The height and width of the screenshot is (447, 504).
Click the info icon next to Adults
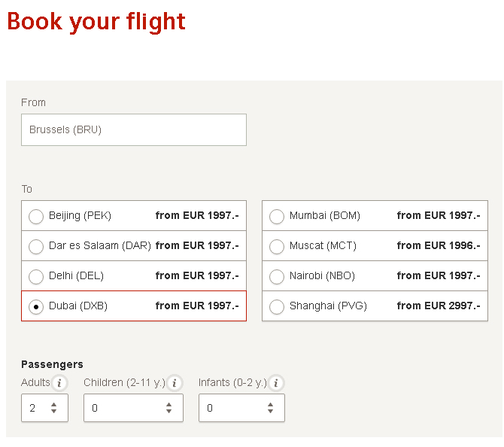tap(59, 383)
